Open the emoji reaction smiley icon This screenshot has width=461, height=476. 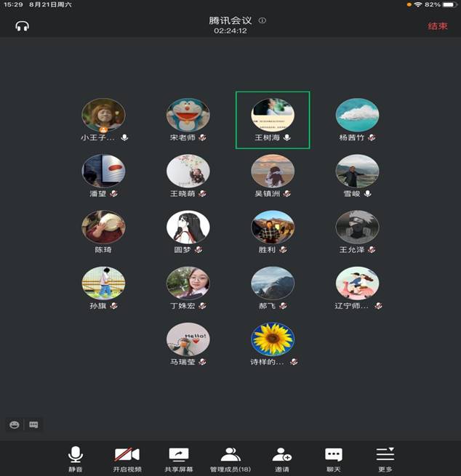(15, 424)
